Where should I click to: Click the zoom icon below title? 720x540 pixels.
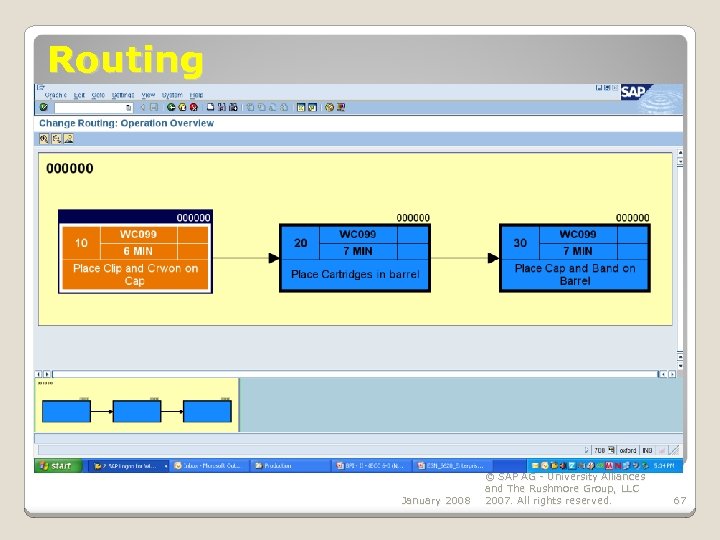pos(44,138)
